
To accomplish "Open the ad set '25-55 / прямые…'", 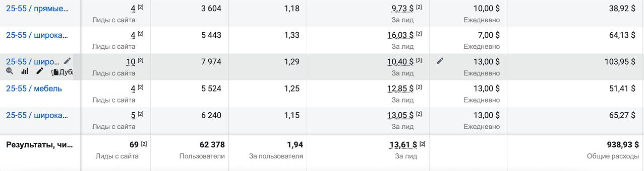I will tap(37, 9).
